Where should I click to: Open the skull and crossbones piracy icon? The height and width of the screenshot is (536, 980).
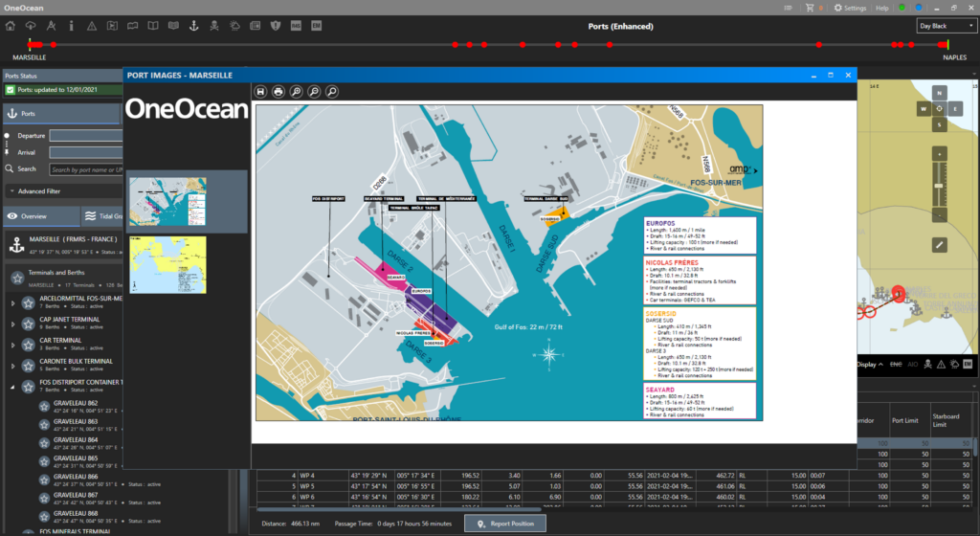[x=214, y=26]
